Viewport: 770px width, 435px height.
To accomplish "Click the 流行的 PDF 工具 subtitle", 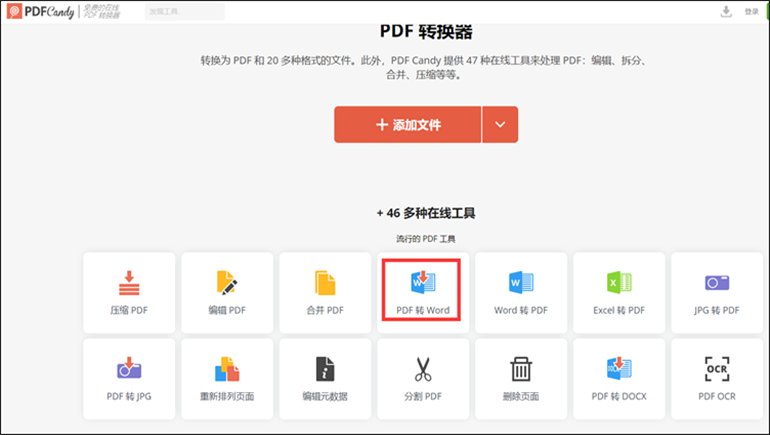I will 426,239.
